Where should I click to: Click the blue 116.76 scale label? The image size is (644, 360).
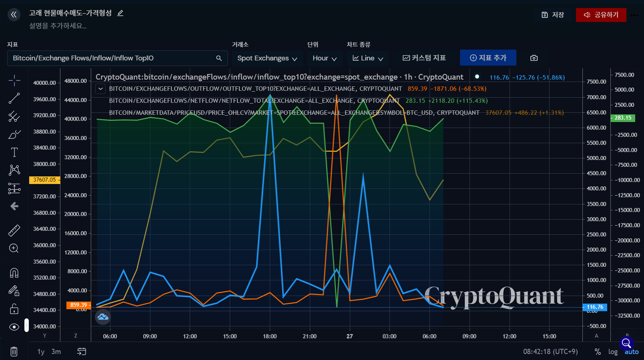tap(595, 307)
